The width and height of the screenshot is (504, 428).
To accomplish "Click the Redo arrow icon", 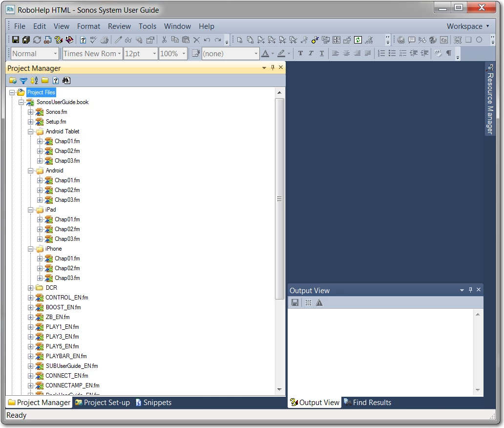I will coord(218,40).
